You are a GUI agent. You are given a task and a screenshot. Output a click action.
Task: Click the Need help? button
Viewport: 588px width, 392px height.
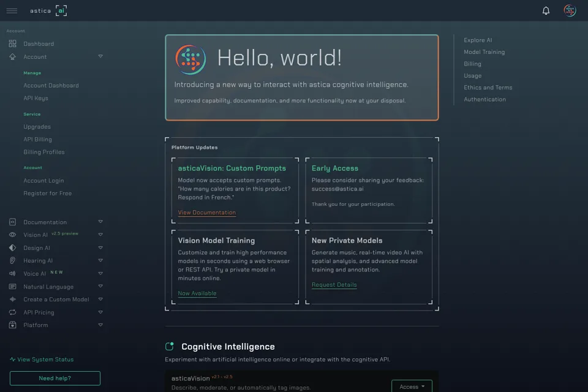tap(55, 378)
